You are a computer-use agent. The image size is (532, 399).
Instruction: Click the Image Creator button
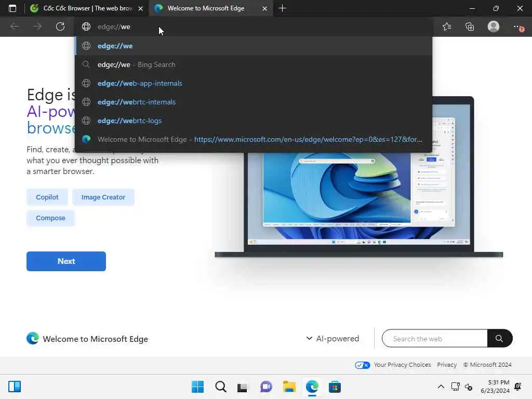point(103,197)
